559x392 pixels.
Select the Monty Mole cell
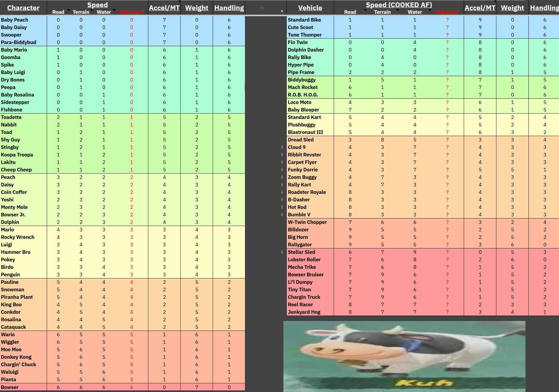23,207
